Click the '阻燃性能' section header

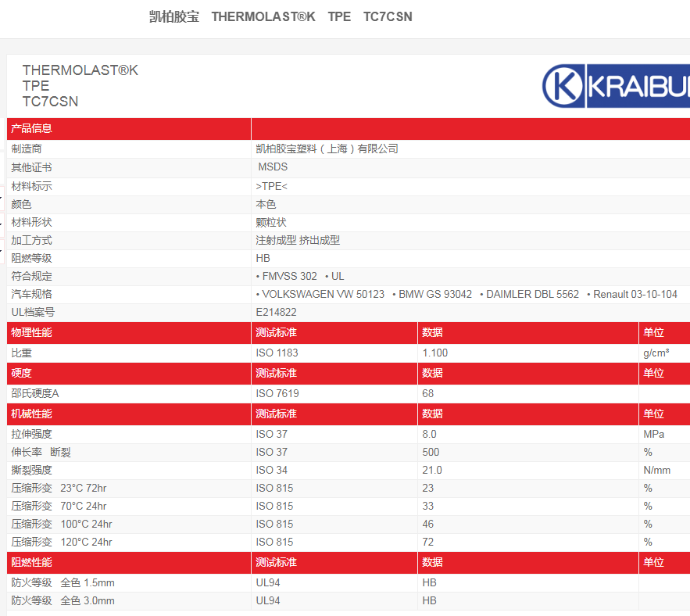[32, 562]
